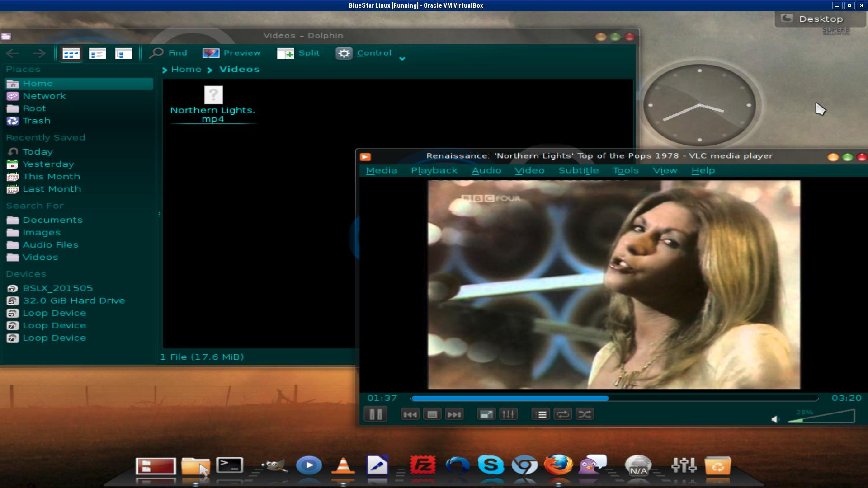Viewport: 868px width, 488px height.
Task: Toggle VLC fullscreen mode button
Action: pos(486,414)
